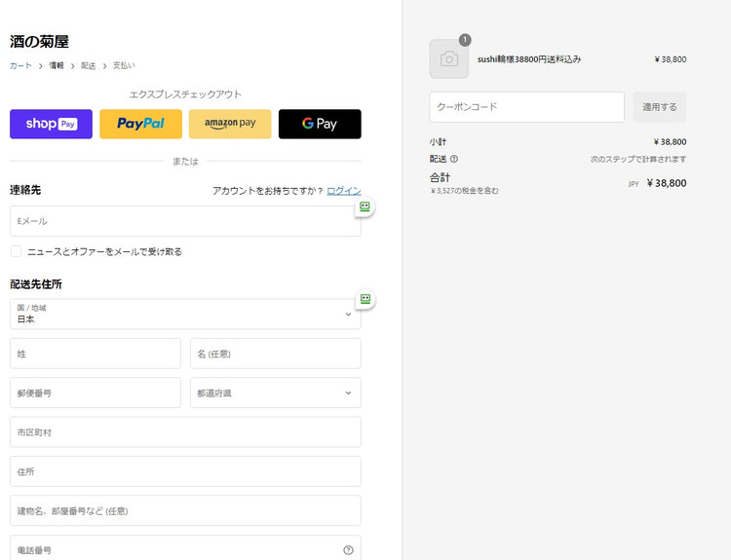Open the country/region dropdown showing 日本
This screenshot has width=731, height=560.
(185, 314)
